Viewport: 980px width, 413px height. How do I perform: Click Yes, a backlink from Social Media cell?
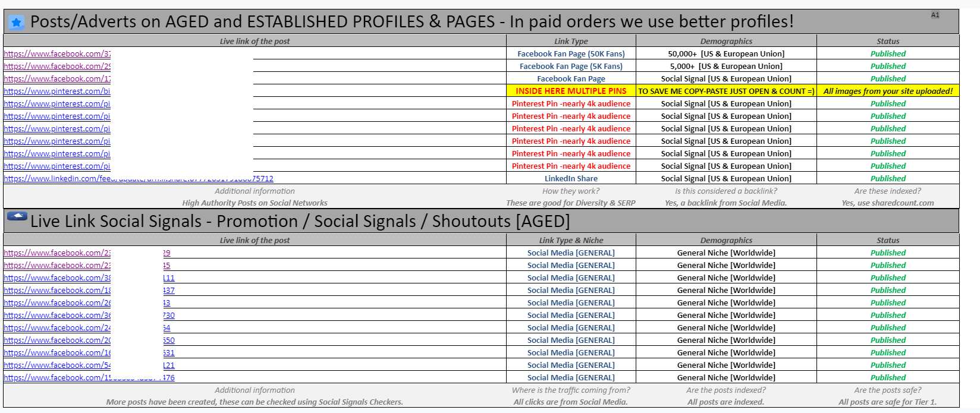726,203
